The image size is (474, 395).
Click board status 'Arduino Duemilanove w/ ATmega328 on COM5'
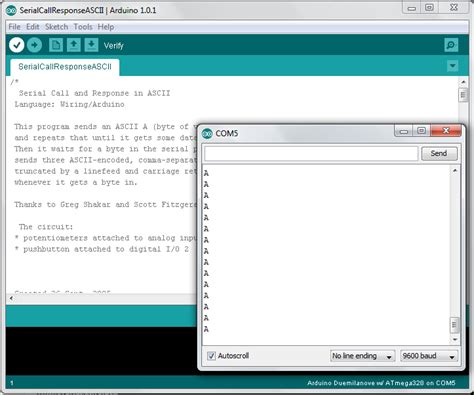381,383
